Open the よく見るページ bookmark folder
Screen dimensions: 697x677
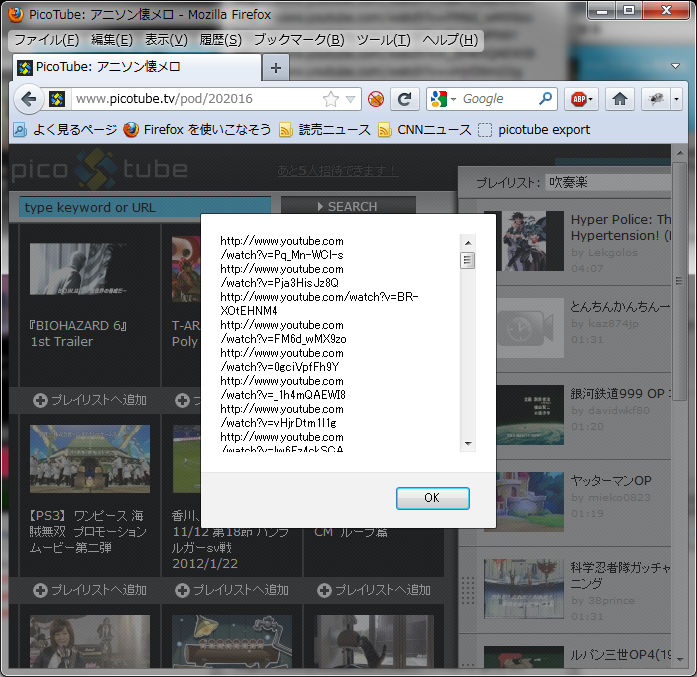pos(65,130)
